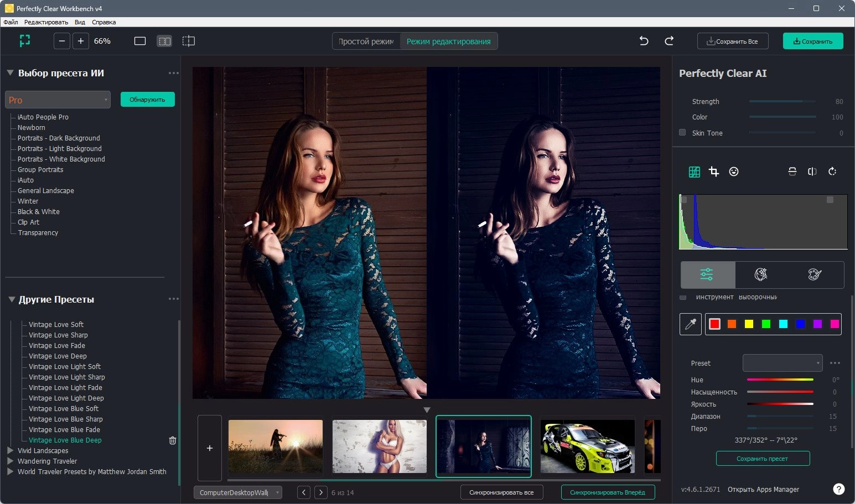
Task: Click the undo arrow icon
Action: pos(644,41)
